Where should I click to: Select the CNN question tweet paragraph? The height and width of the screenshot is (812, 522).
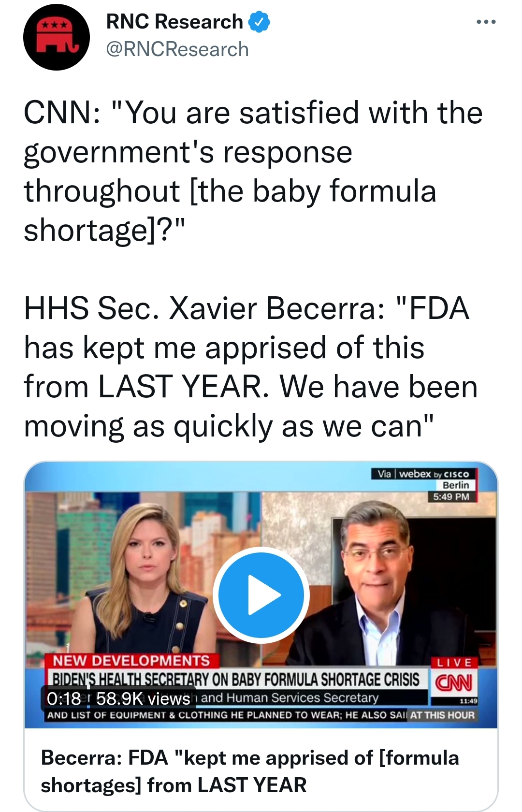pyautogui.click(x=253, y=171)
